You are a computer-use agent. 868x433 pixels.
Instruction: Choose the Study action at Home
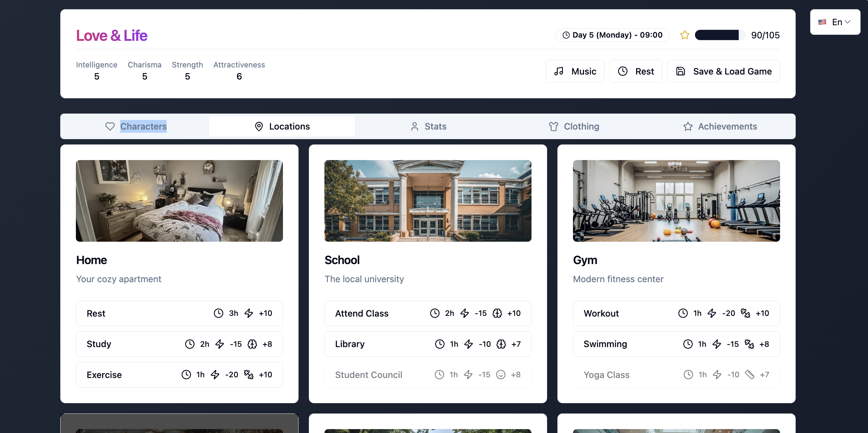179,344
